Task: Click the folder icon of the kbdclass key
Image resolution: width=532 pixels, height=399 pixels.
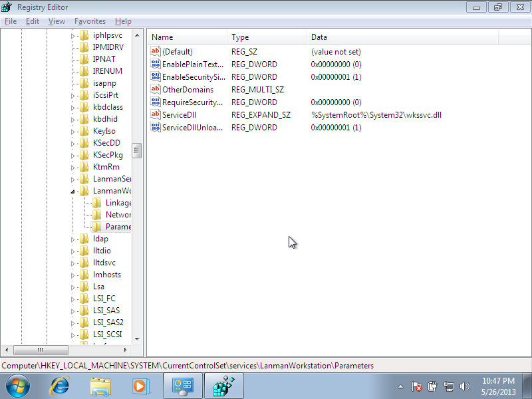Action: point(84,107)
